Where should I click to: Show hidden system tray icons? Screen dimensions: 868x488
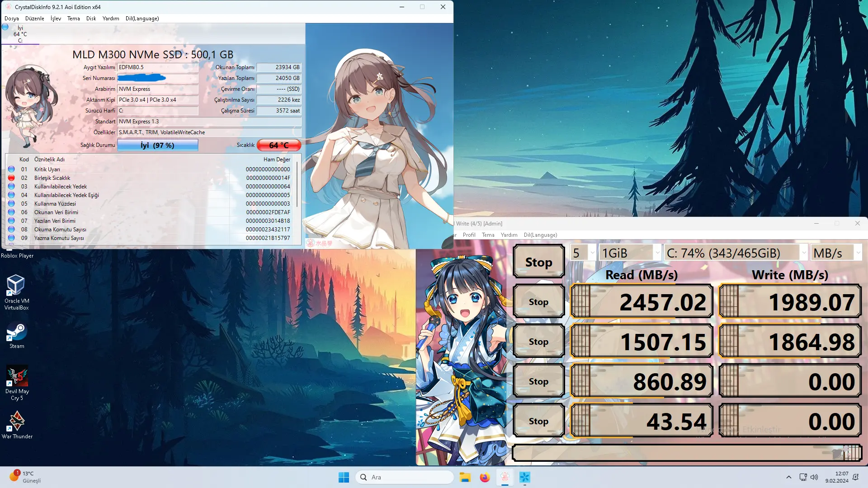(789, 477)
